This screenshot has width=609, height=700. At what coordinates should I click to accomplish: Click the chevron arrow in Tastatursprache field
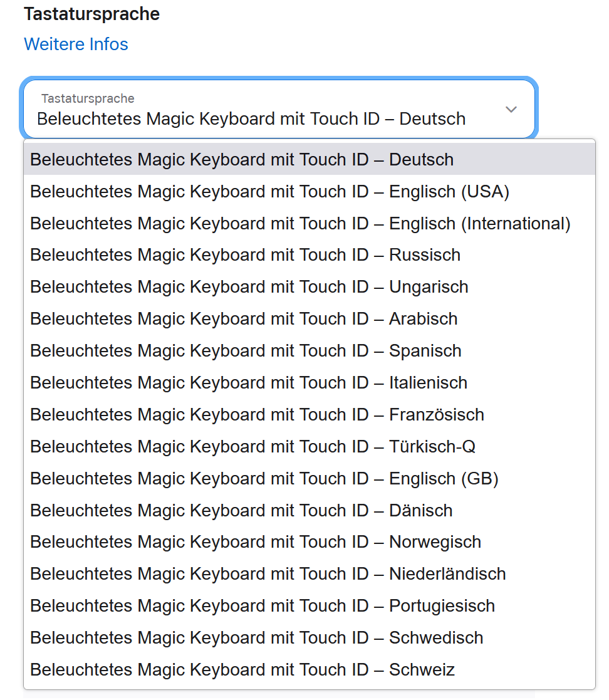[x=511, y=110]
